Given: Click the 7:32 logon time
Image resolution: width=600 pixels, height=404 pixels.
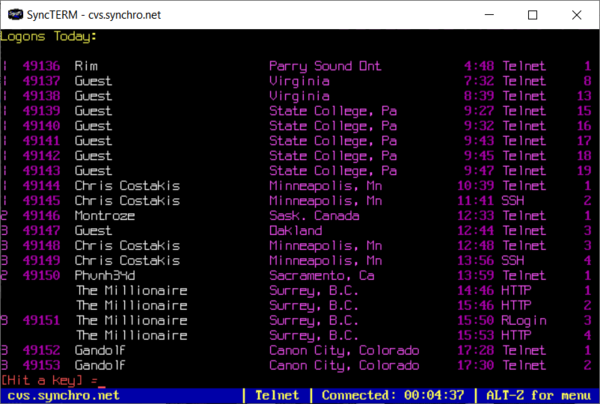Looking at the screenshot, I should point(479,81).
